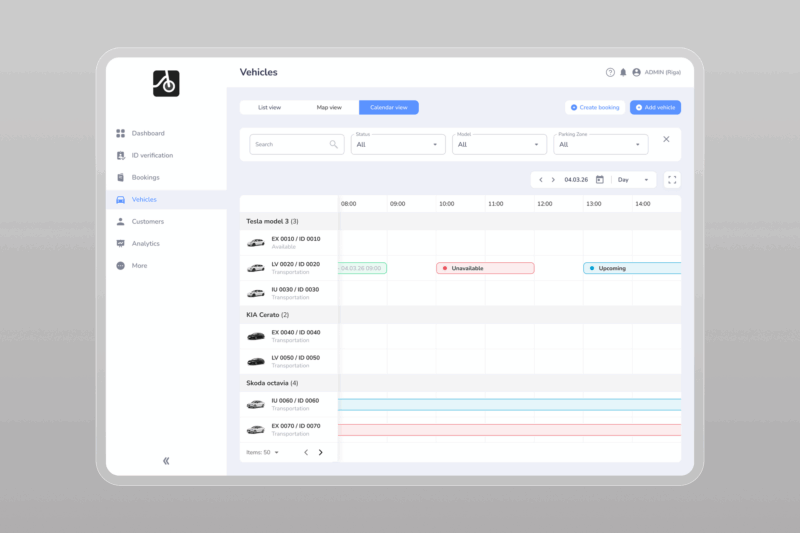Click the Analytics chart icon

click(x=120, y=243)
